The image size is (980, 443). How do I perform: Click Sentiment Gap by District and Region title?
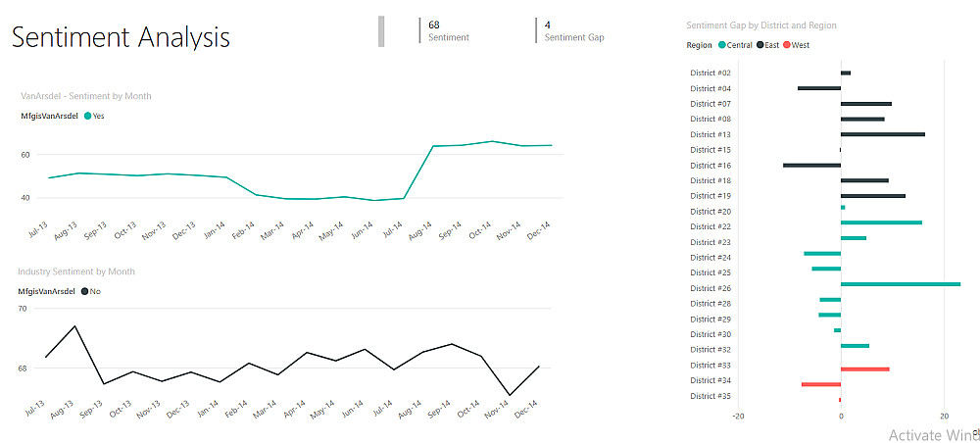pyautogui.click(x=761, y=25)
